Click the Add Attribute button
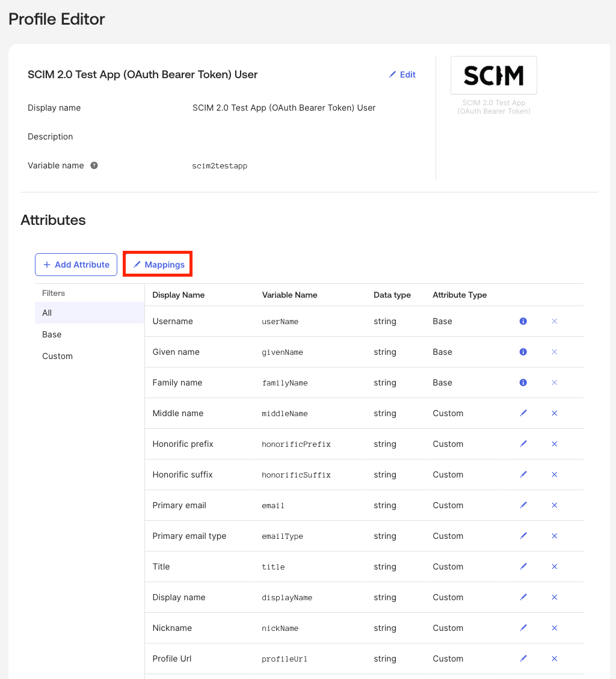 (76, 265)
